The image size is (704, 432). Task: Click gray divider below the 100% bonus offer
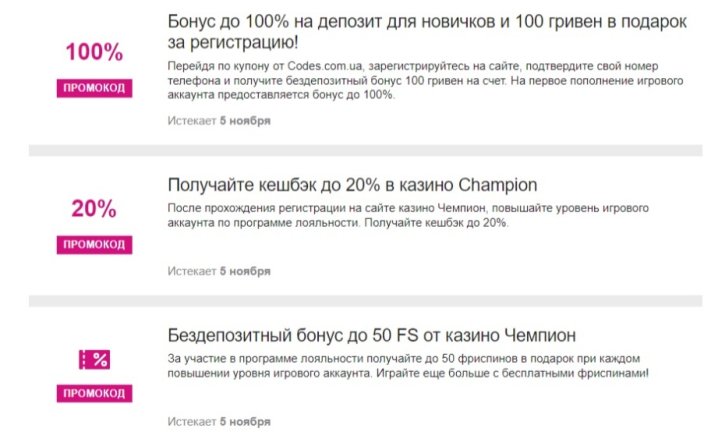coord(365,150)
